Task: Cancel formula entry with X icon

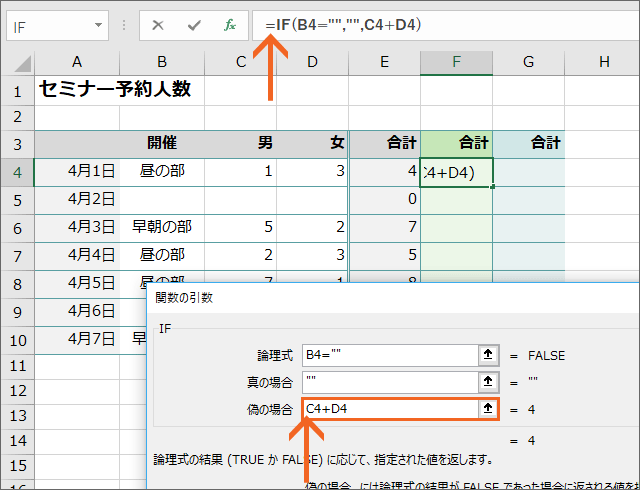Action: (158, 26)
